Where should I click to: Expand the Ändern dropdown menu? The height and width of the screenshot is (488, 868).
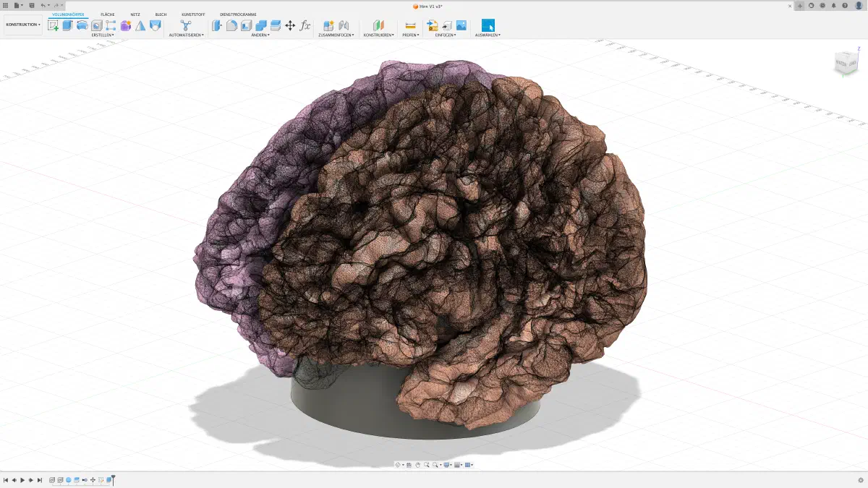[260, 35]
